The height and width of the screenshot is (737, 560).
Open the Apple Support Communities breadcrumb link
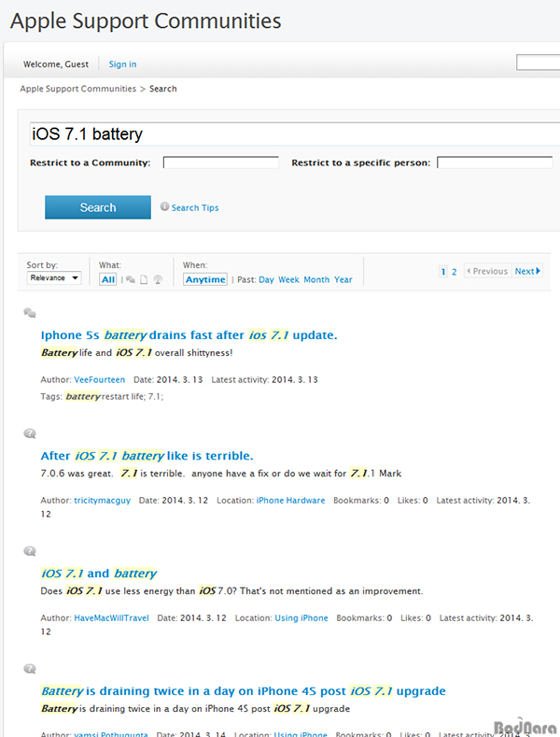(78, 89)
